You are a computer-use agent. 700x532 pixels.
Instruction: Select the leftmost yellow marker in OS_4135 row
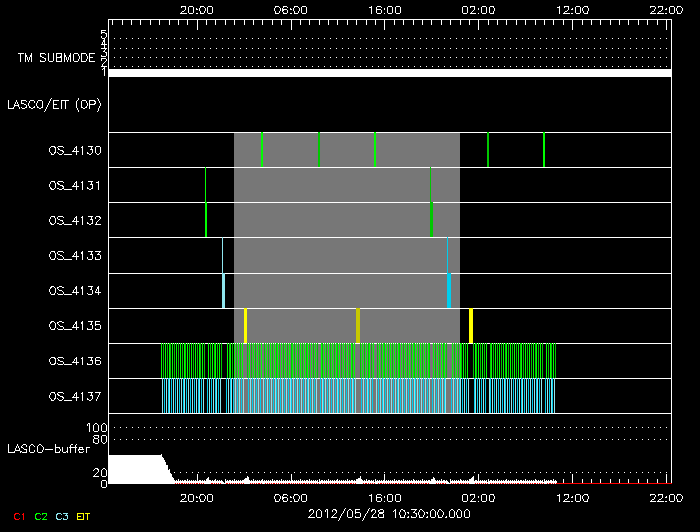(x=245, y=326)
